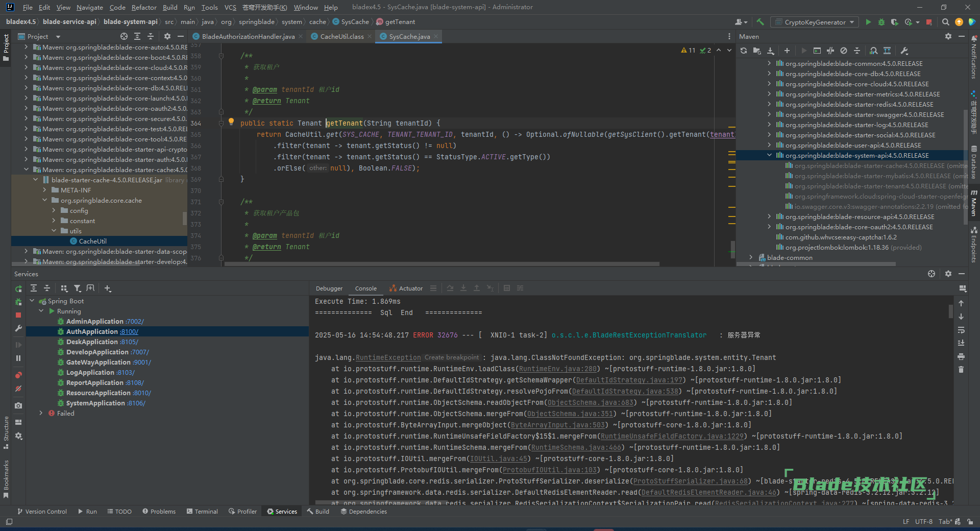
Task: Rerun the service in Services panel
Action: click(18, 288)
